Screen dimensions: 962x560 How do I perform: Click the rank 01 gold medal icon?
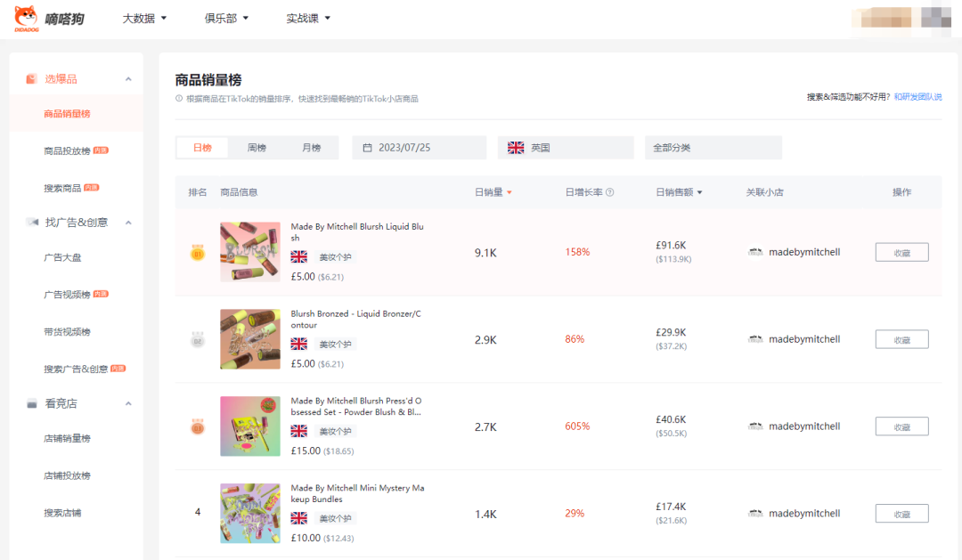[x=198, y=253]
